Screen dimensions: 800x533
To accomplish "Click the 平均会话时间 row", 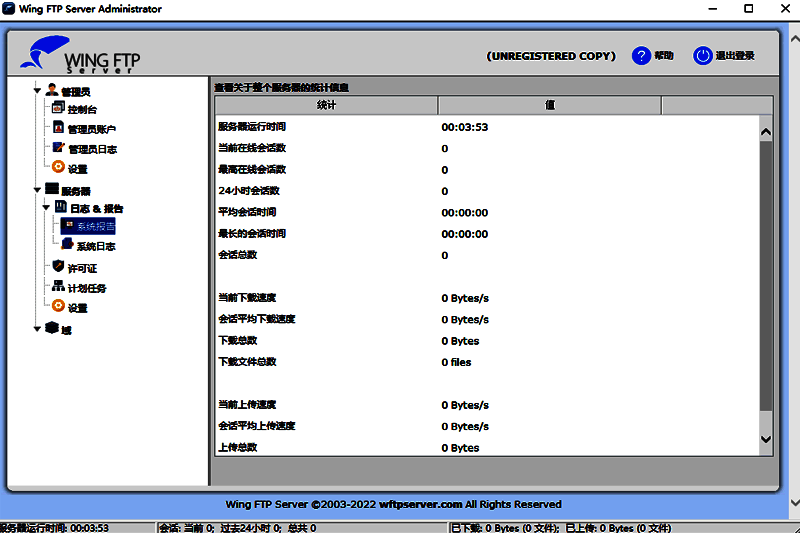I will click(487, 213).
